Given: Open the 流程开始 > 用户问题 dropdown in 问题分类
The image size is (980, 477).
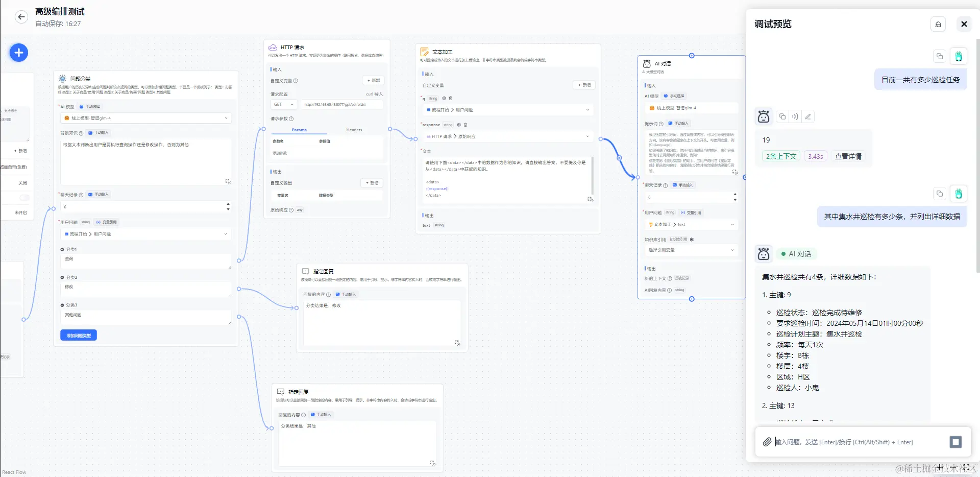Looking at the screenshot, I should (x=146, y=234).
